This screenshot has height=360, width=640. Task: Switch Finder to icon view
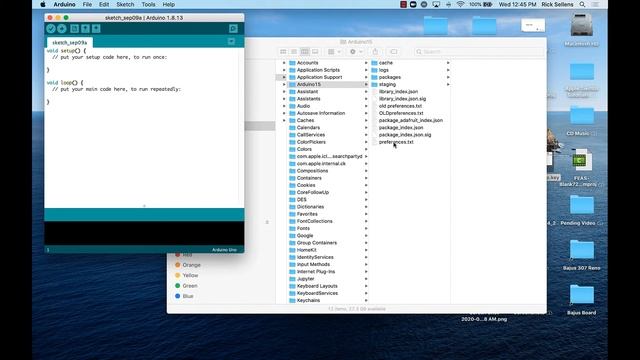(x=283, y=52)
